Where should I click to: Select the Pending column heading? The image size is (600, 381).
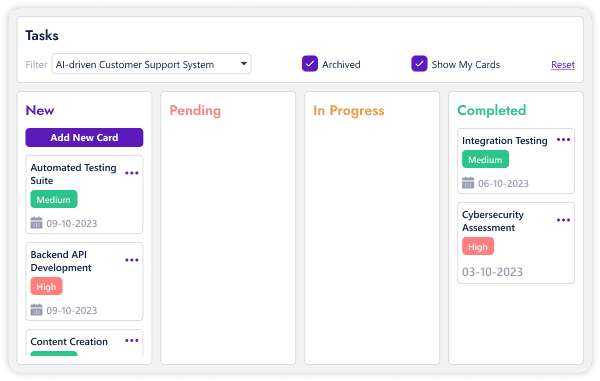(x=195, y=111)
